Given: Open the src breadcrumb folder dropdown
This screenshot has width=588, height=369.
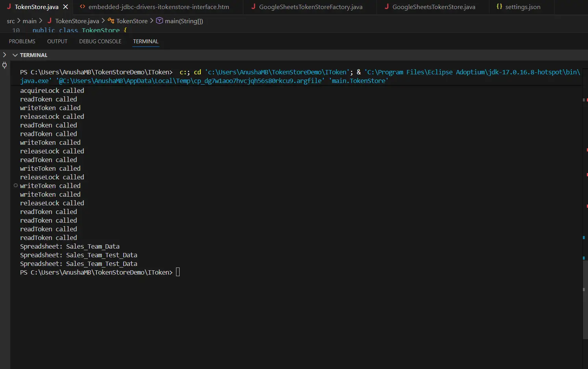Looking at the screenshot, I should click(11, 21).
